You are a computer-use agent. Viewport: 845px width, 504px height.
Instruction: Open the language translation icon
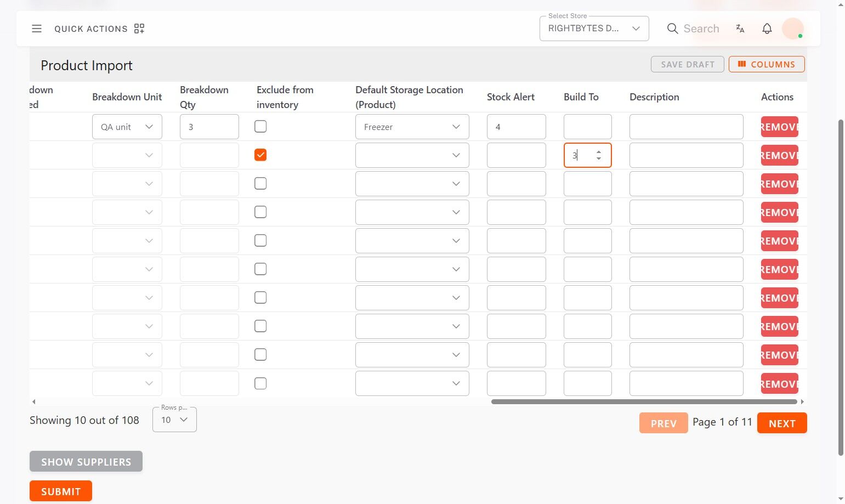tap(740, 29)
